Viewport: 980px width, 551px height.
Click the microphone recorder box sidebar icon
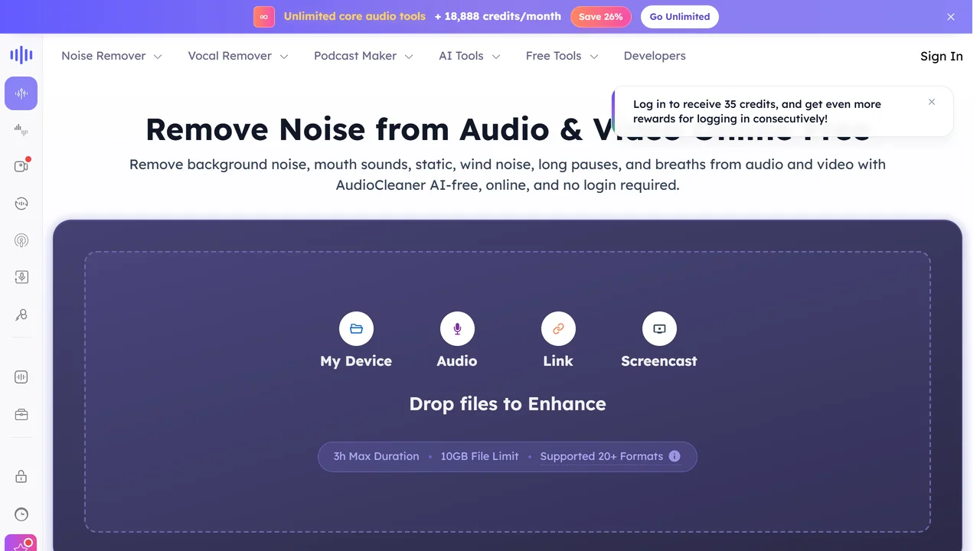click(x=21, y=277)
